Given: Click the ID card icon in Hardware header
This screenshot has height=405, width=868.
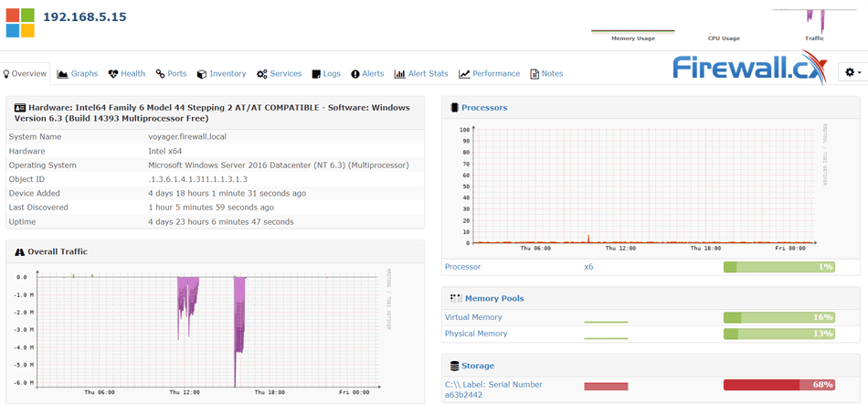Looking at the screenshot, I should tap(20, 108).
